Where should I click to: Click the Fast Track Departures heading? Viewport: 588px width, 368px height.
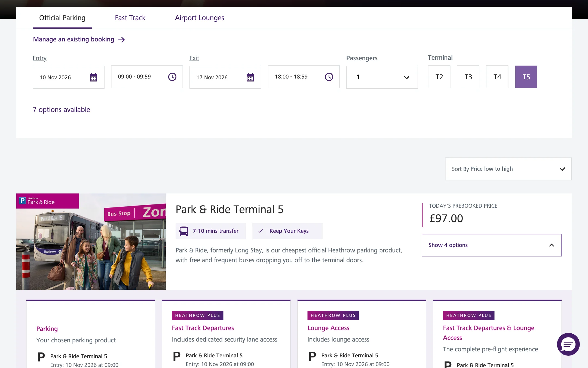[x=203, y=328]
